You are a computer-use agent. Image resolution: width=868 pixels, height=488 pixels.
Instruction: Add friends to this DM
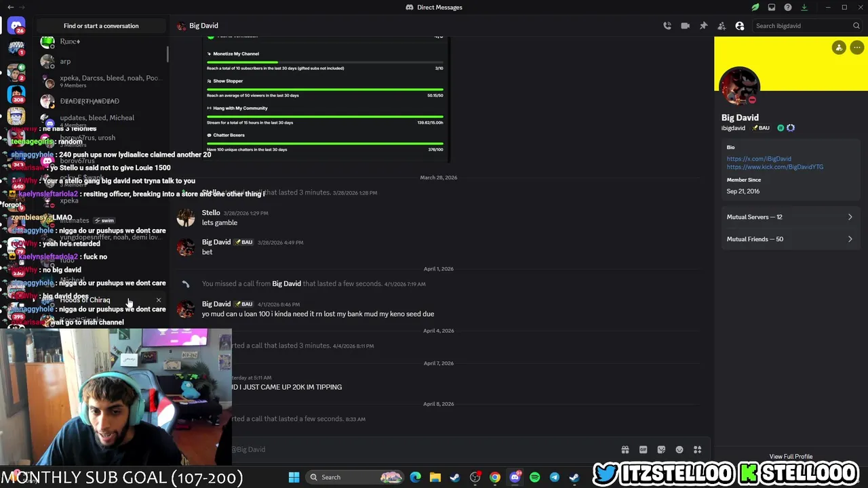pos(722,26)
